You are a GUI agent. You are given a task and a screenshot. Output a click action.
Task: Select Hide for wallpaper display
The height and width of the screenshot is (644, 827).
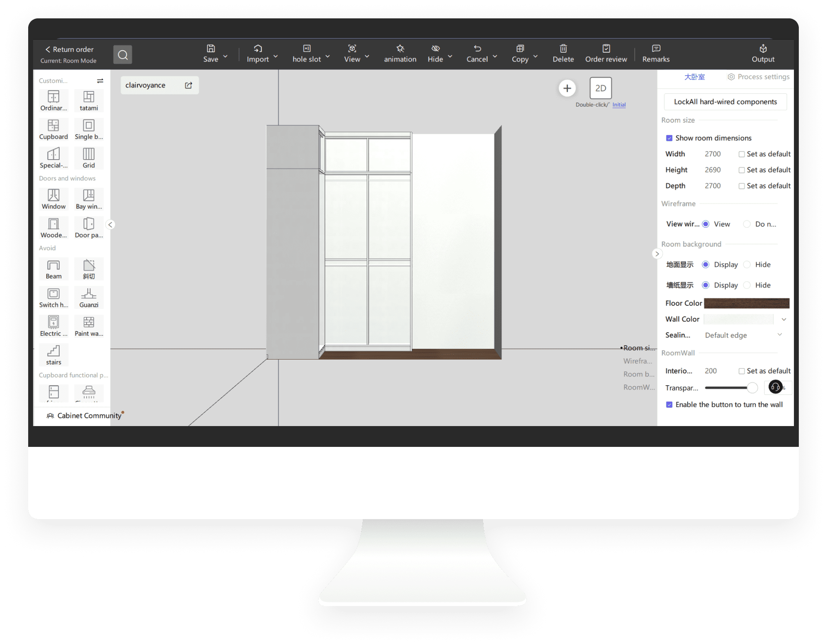747,285
